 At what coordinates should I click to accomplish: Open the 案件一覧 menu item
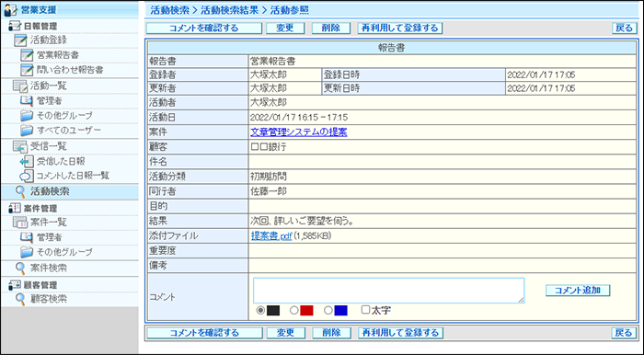coord(48,223)
